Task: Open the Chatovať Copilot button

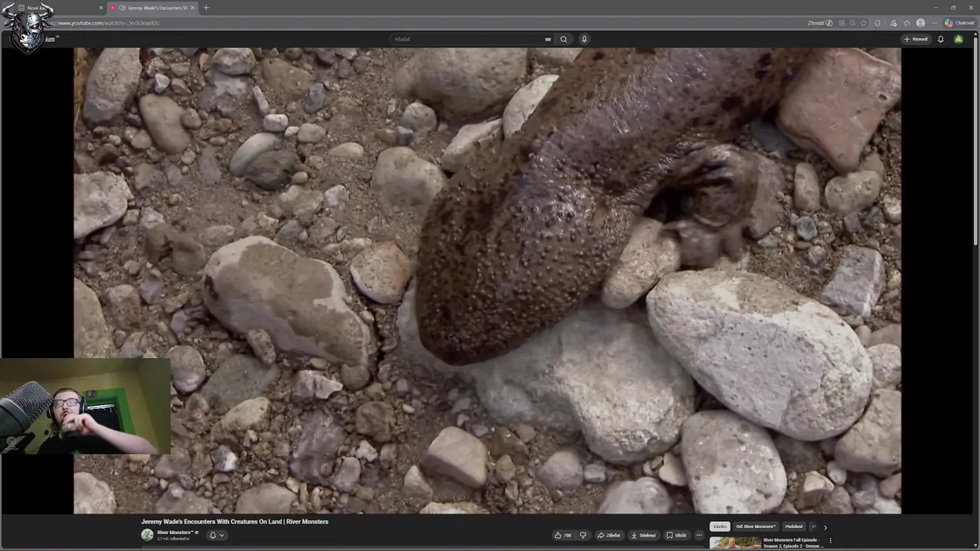Action: [x=959, y=23]
